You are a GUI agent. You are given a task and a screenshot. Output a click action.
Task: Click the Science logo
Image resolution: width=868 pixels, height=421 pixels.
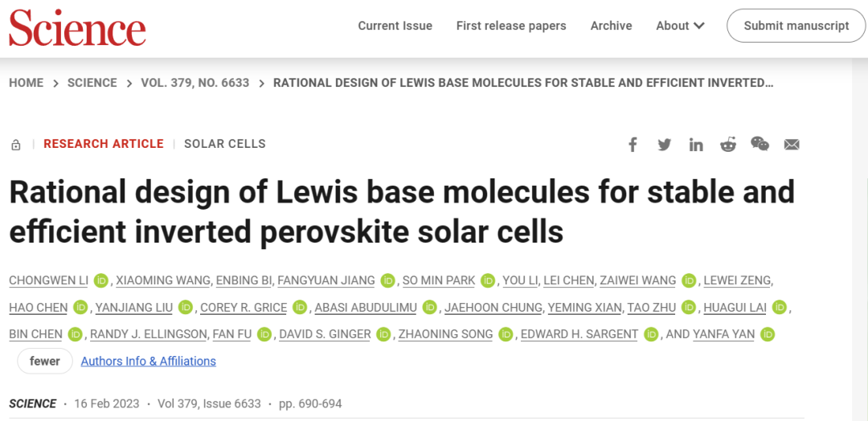coord(77,27)
